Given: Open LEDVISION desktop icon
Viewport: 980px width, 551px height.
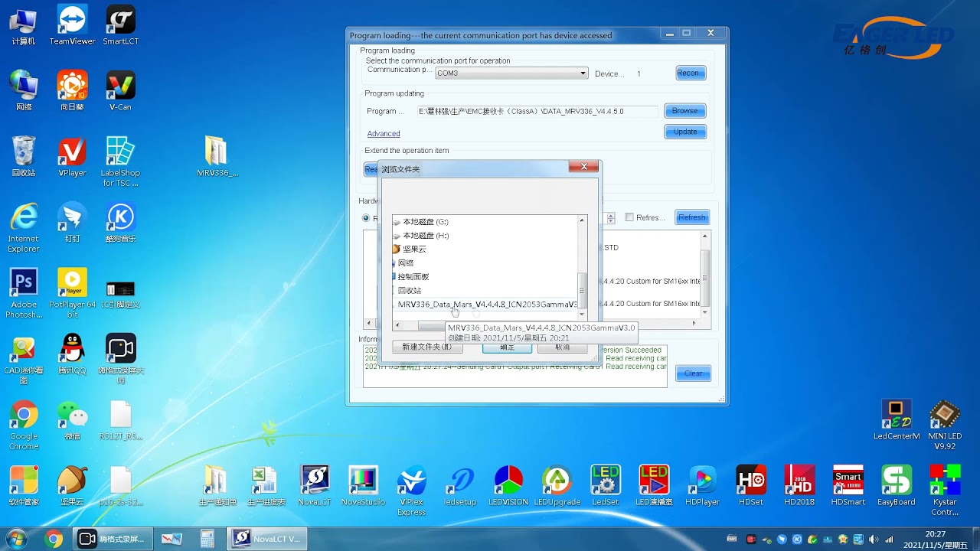Looking at the screenshot, I should point(508,486).
